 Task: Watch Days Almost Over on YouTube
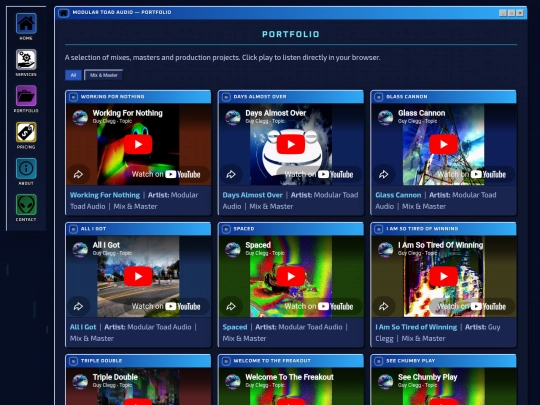(x=319, y=174)
